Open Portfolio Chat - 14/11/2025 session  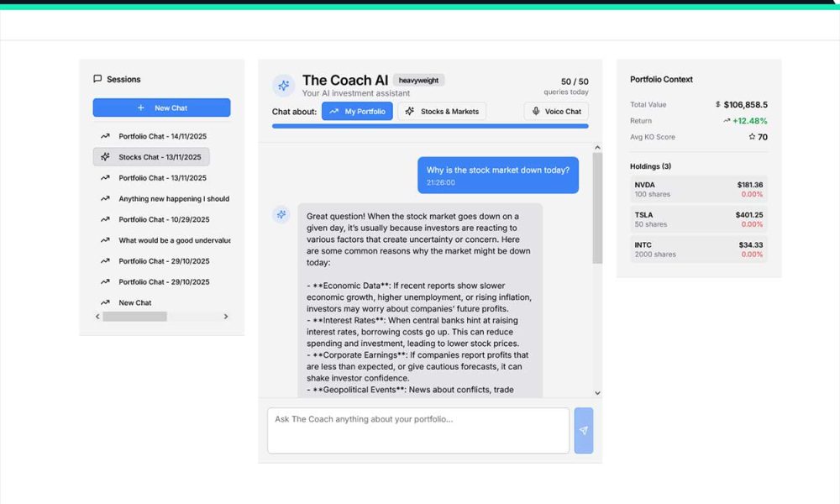(x=162, y=136)
